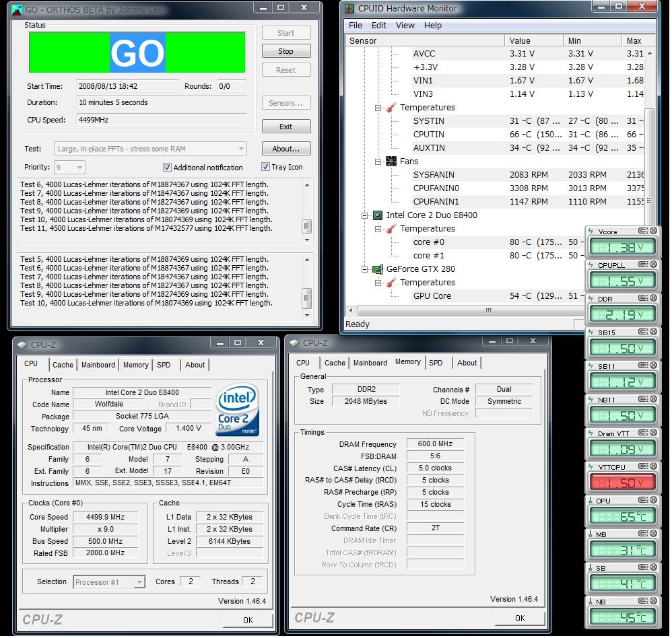This screenshot has height=638, width=672.
Task: Click the Core Speed field showing 4499.9 MHz
Action: [106, 518]
